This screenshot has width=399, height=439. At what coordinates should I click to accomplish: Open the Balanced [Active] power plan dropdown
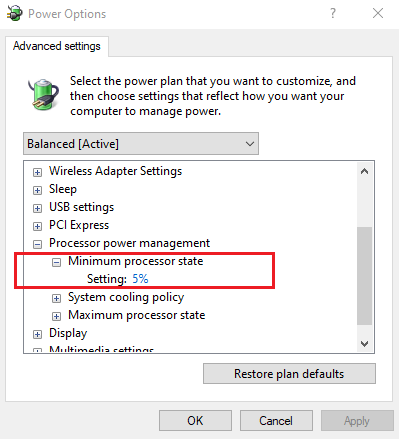point(141,144)
